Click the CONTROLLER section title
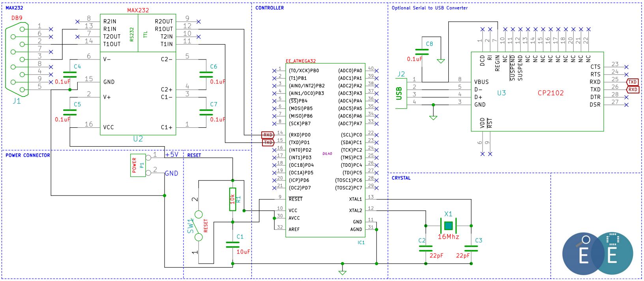The image size is (644, 281). point(270,7)
